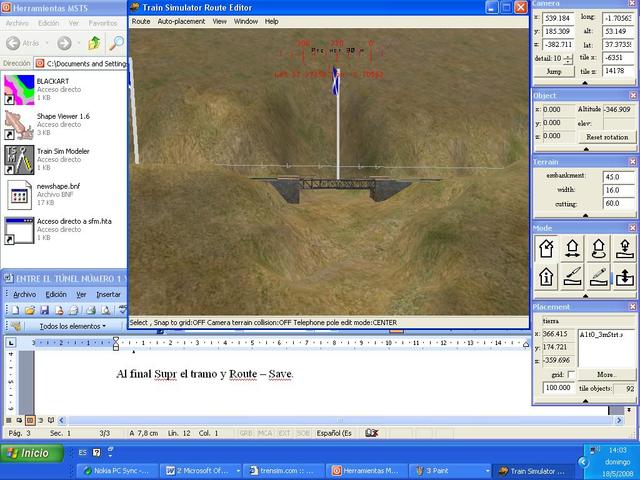This screenshot has width=640, height=480.
Task: Click the raise terrain height mode icon
Action: pyautogui.click(x=625, y=276)
